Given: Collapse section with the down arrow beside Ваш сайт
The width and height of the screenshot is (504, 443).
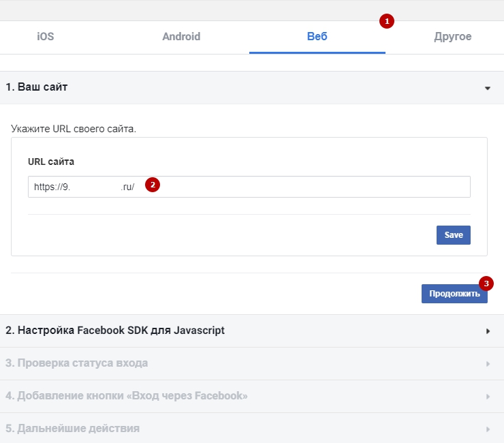Looking at the screenshot, I should pos(488,88).
